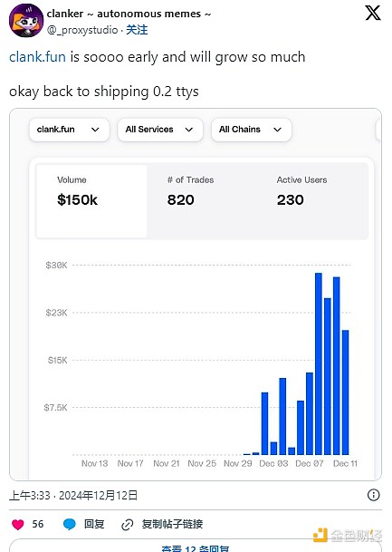Click the 关注 follow link
The width and height of the screenshot is (392, 552).
coord(137,30)
